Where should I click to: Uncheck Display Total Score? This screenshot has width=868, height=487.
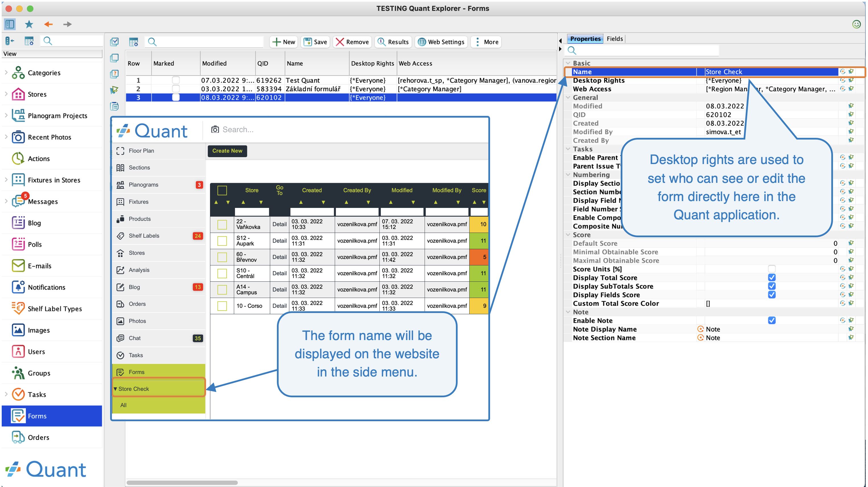(772, 278)
